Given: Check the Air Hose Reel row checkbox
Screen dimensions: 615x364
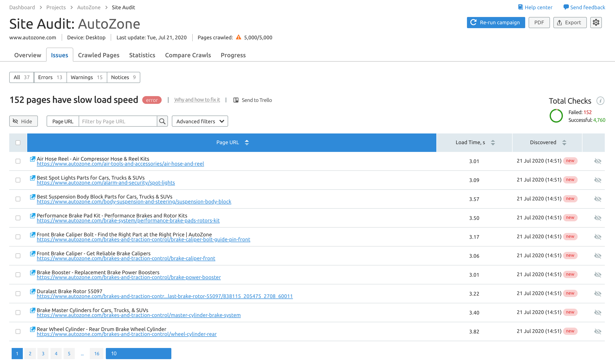Looking at the screenshot, I should [x=18, y=161].
